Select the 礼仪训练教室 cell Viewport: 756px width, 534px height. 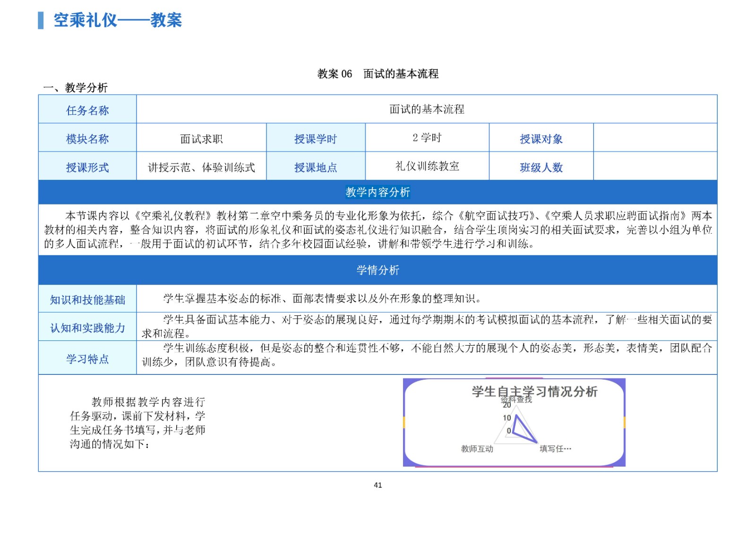(427, 166)
